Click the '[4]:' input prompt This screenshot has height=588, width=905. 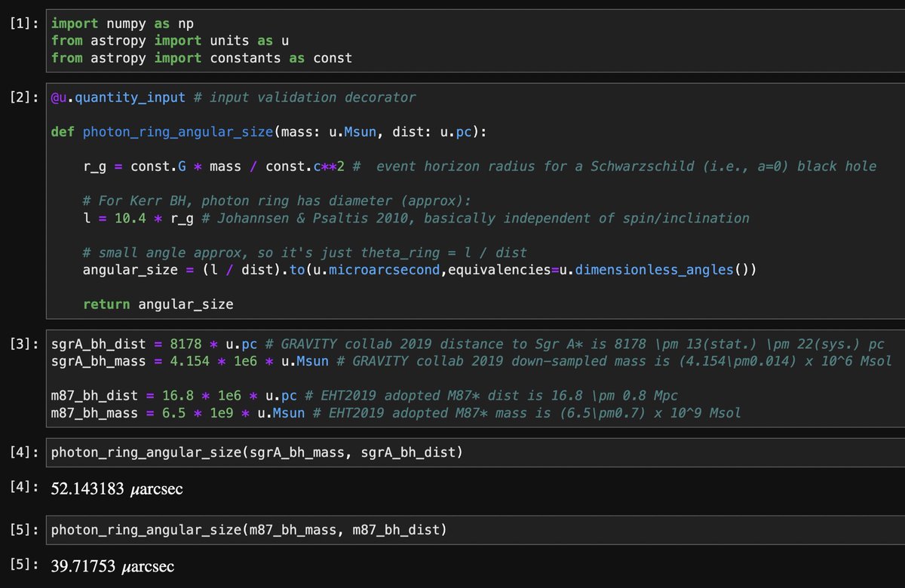tap(25, 452)
